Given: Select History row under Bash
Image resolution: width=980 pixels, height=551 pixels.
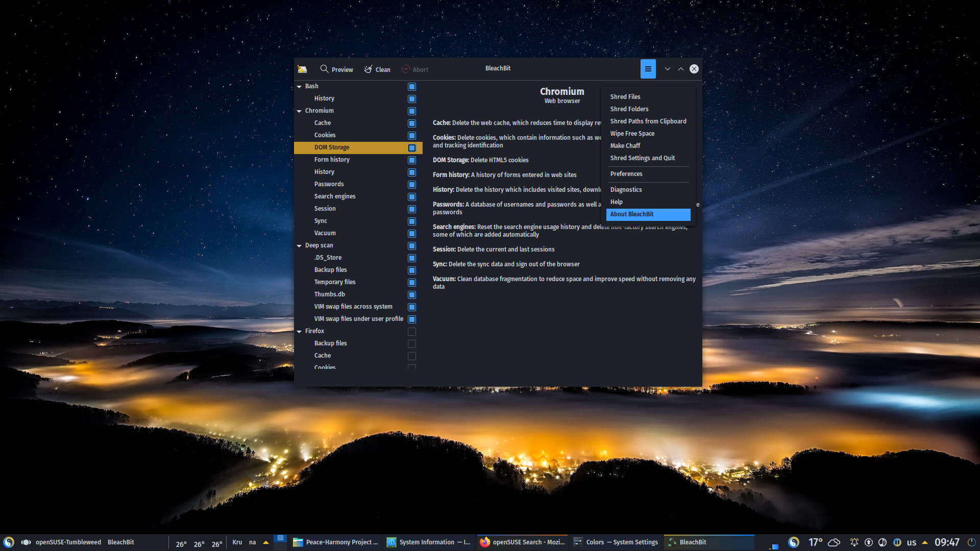Looking at the screenshot, I should [x=358, y=98].
